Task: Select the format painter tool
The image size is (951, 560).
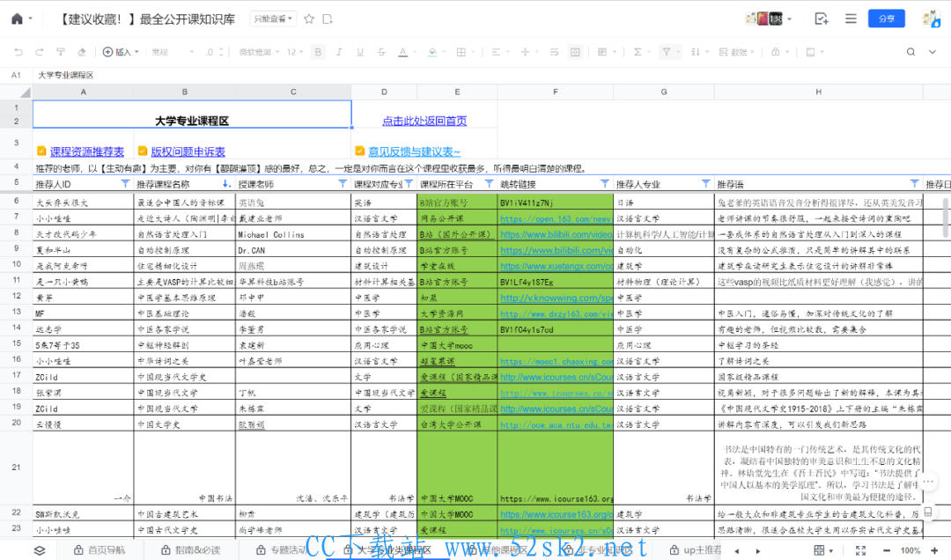Action: [x=61, y=52]
